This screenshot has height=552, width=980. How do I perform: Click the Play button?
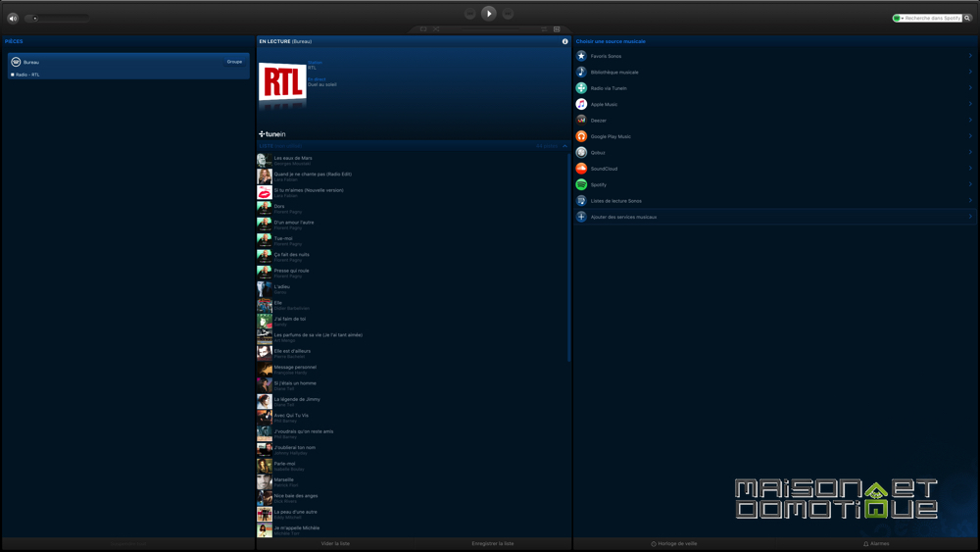(x=489, y=13)
